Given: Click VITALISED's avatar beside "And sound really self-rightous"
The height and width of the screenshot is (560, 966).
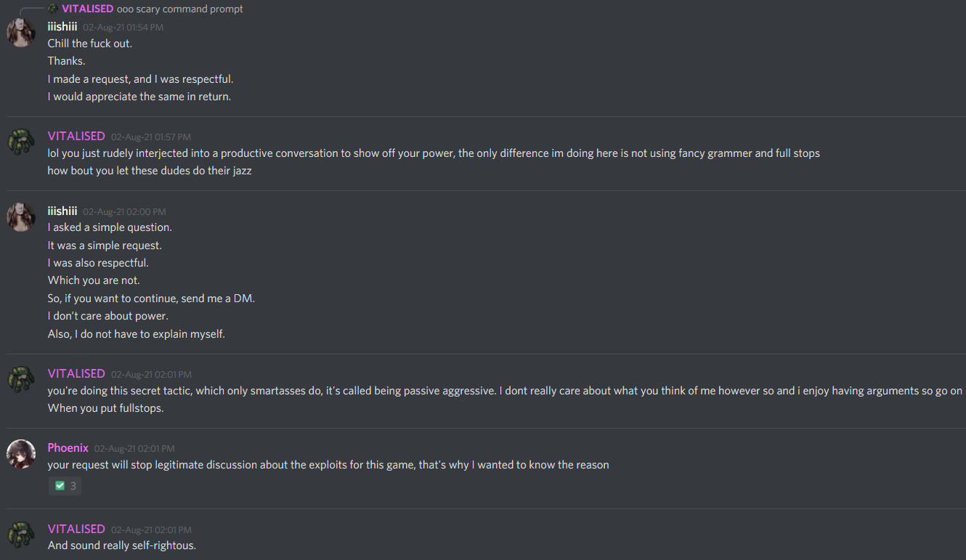Looking at the screenshot, I should coord(21,535).
